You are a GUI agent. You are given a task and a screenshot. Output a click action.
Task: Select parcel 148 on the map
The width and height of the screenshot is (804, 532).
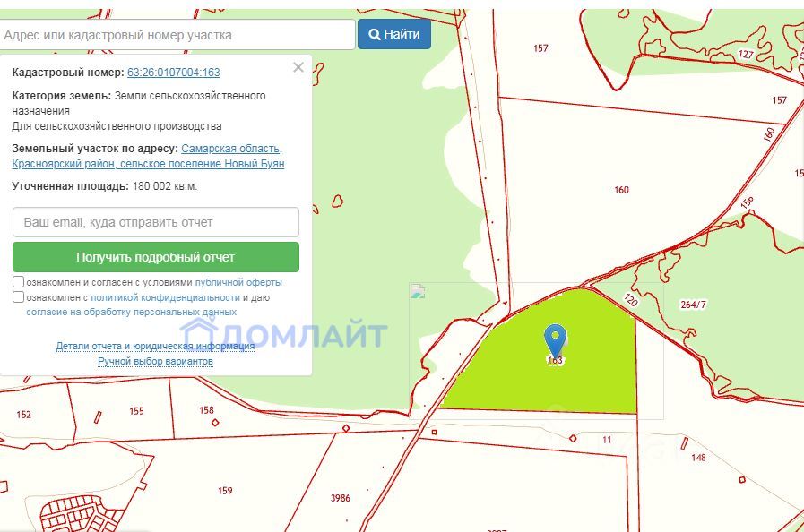pos(699,457)
